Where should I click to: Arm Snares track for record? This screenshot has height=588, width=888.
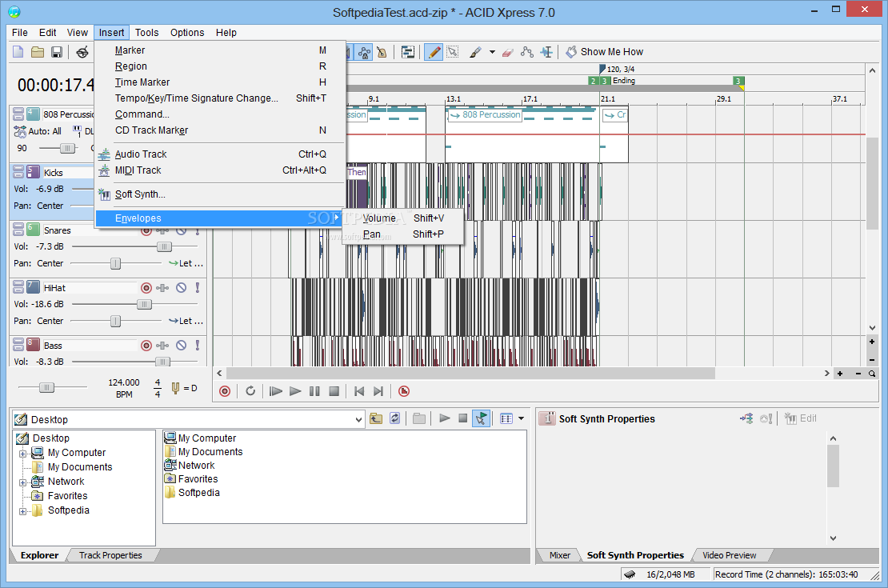(146, 230)
